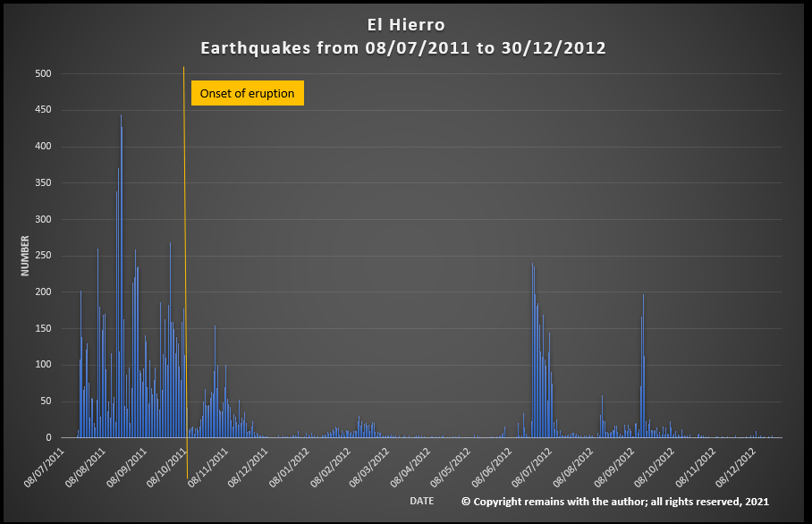Click the 500 label on the y-axis

click(x=43, y=73)
